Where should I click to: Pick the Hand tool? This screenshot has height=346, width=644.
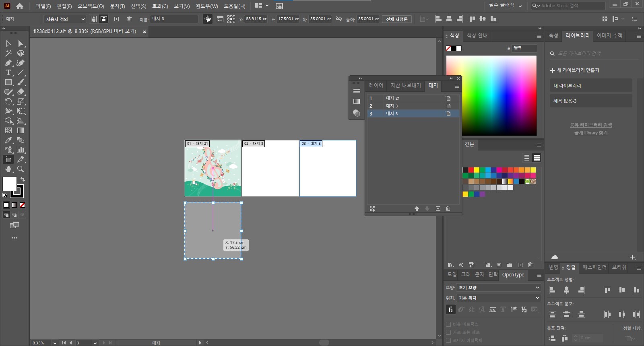pos(8,169)
